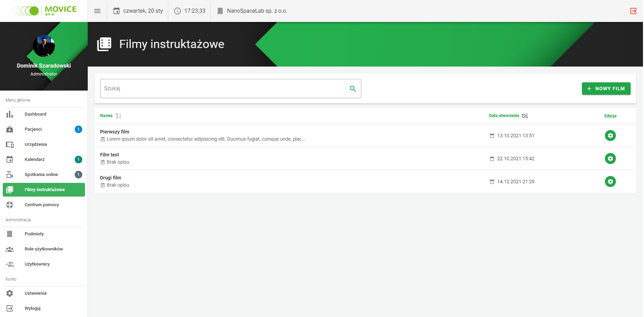Click the Nowy Film button

pos(606,89)
